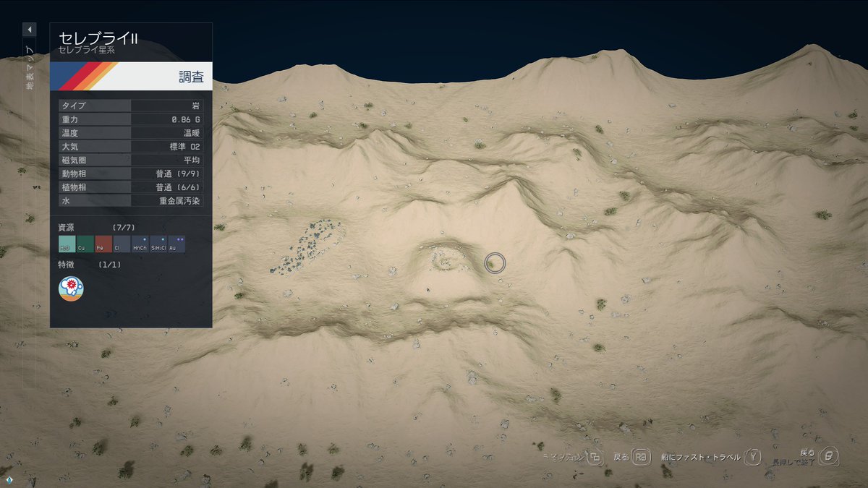Click the 磁気圏 平均 row

[x=131, y=160]
